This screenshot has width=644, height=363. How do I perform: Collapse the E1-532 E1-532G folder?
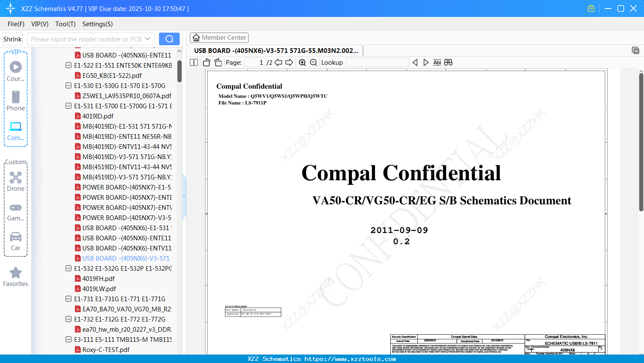(69, 268)
